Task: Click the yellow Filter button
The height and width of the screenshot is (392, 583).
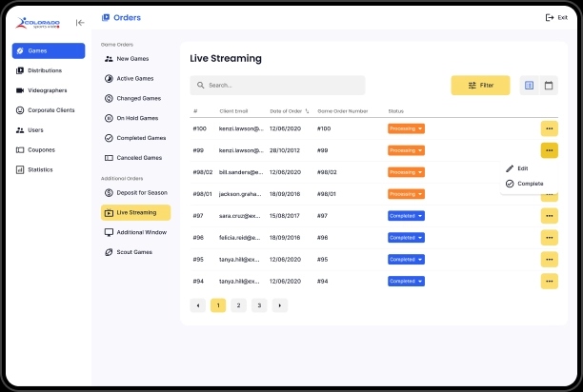Action: tap(480, 86)
